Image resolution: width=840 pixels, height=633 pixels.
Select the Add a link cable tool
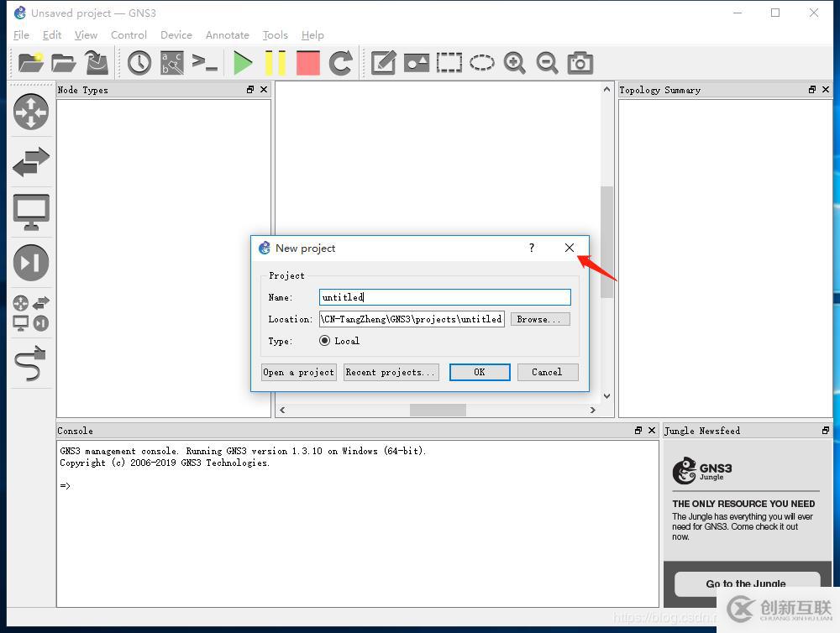[31, 363]
